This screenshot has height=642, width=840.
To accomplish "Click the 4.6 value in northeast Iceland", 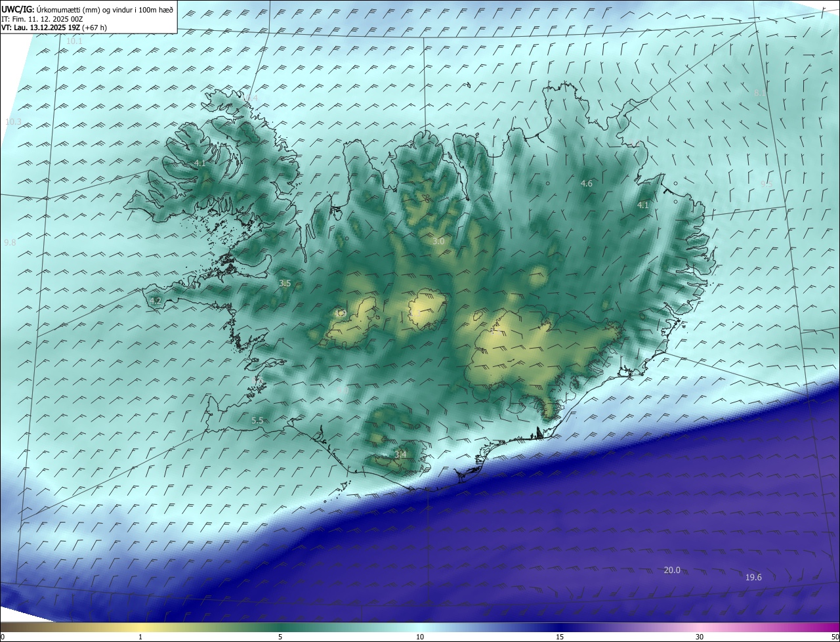I will point(587,184).
